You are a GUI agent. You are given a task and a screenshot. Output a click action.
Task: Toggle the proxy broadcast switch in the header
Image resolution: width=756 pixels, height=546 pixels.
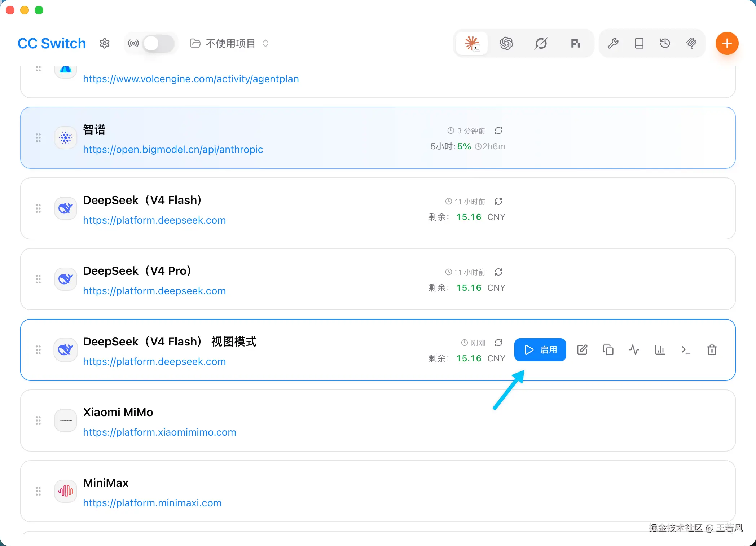159,44
